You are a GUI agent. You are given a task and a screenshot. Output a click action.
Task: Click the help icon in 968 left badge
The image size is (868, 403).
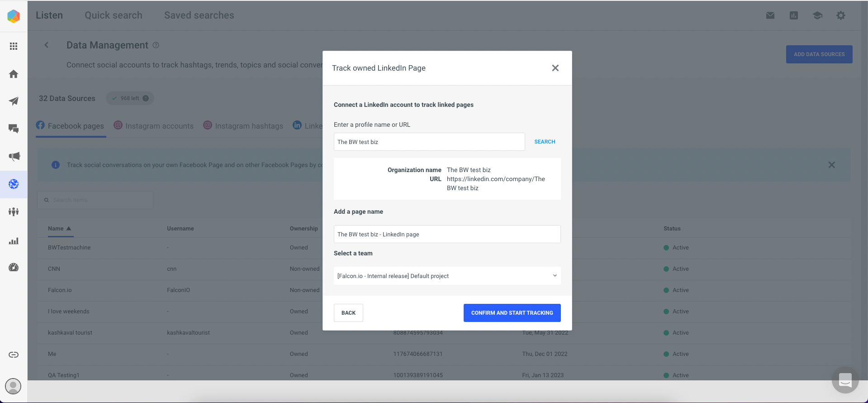click(x=146, y=98)
